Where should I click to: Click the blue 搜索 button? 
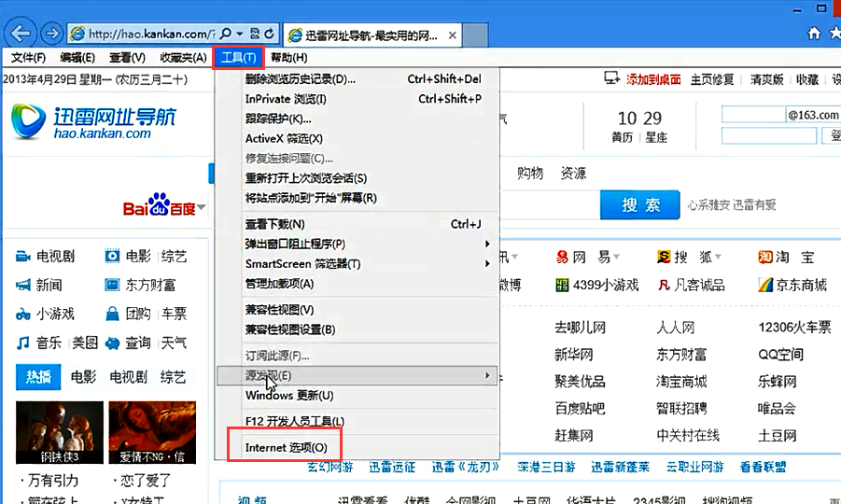640,204
